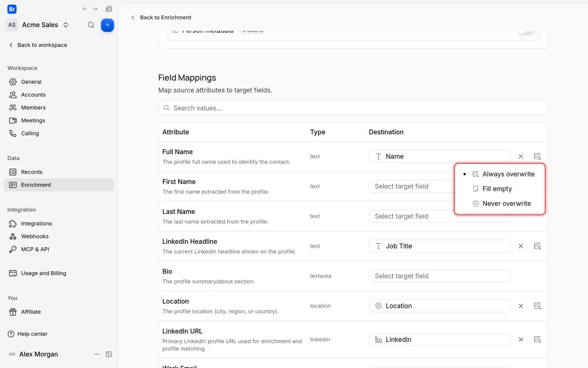Open the Bio Select target field dropdown
588x368 pixels.
click(x=440, y=276)
